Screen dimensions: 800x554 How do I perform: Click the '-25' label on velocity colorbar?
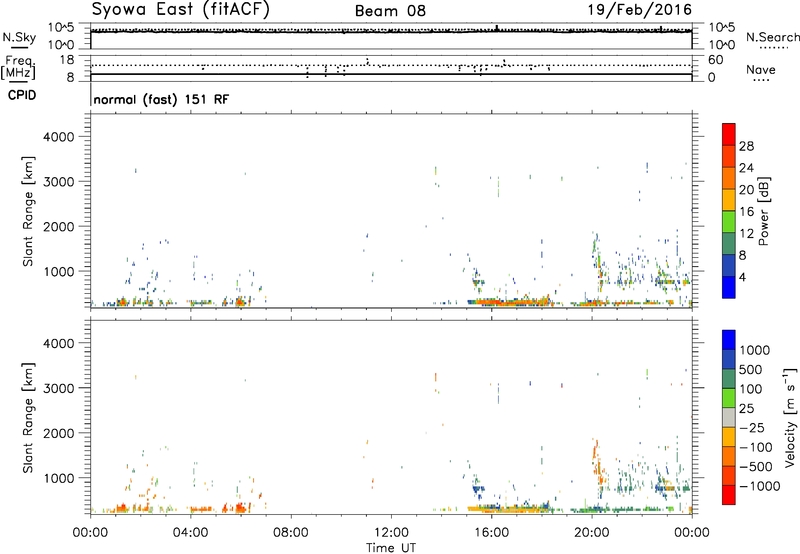click(752, 428)
